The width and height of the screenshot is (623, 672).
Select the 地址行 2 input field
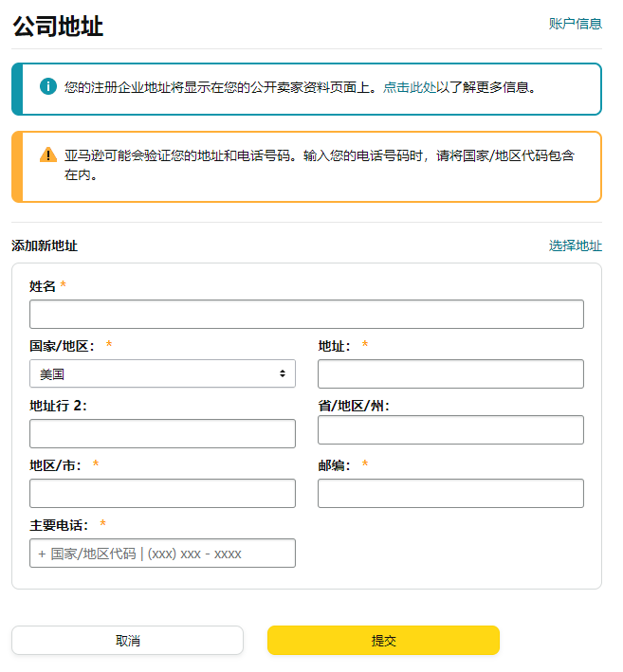pyautogui.click(x=162, y=434)
